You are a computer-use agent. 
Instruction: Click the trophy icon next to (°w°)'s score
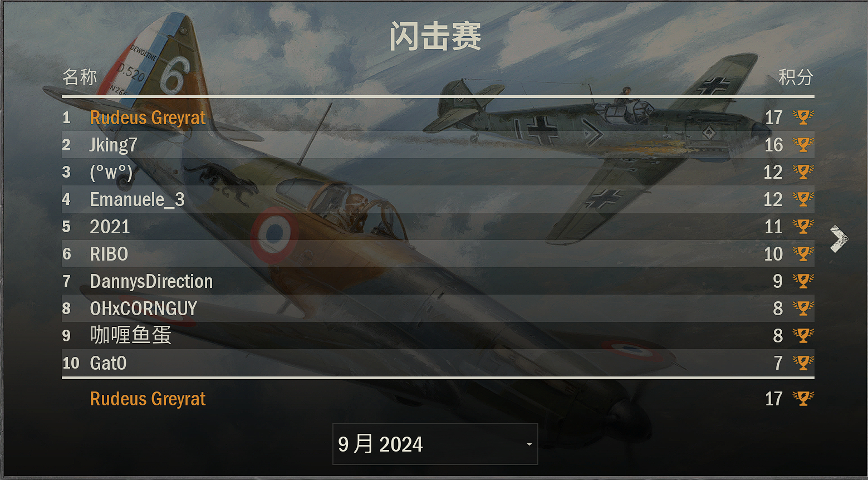[803, 172]
